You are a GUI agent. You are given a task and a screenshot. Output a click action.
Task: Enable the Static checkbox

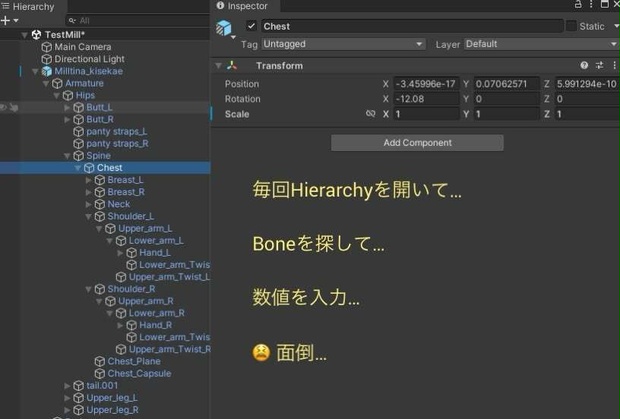pos(571,26)
